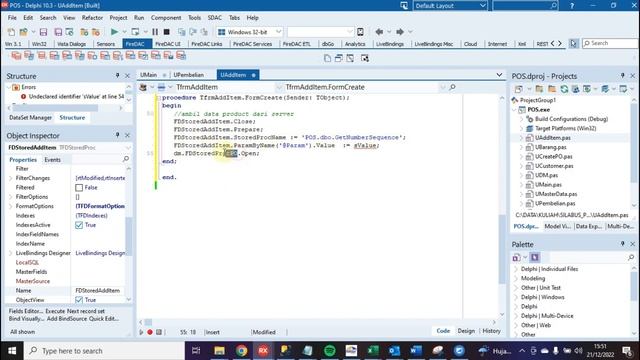Click the Quick Edit link
This screenshot has width=640, height=360.
click(x=104, y=318)
